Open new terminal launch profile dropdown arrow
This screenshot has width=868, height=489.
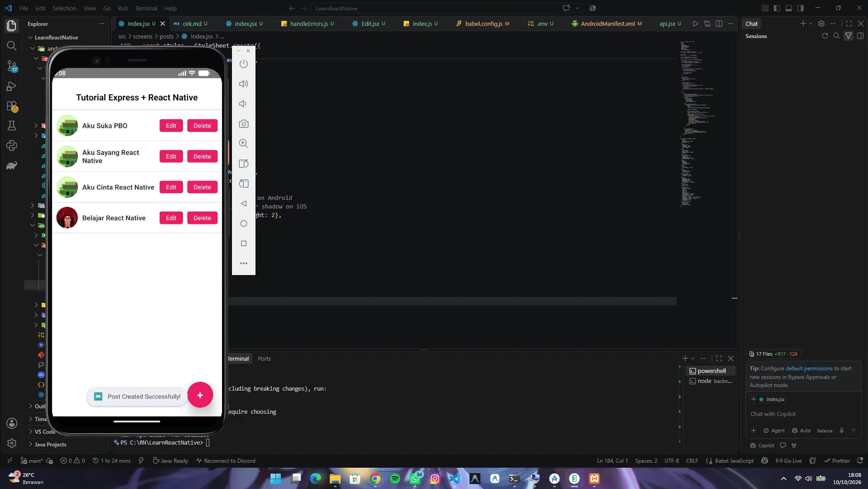point(693,358)
